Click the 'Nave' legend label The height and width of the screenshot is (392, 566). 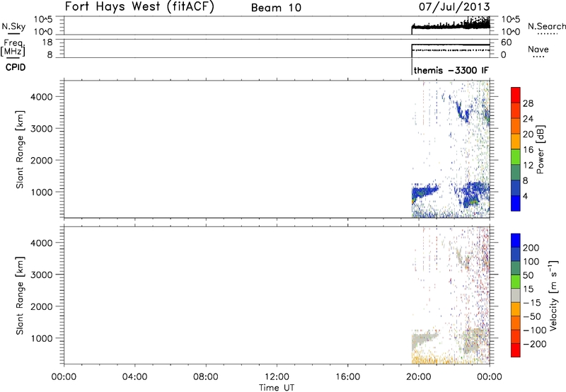tap(538, 49)
